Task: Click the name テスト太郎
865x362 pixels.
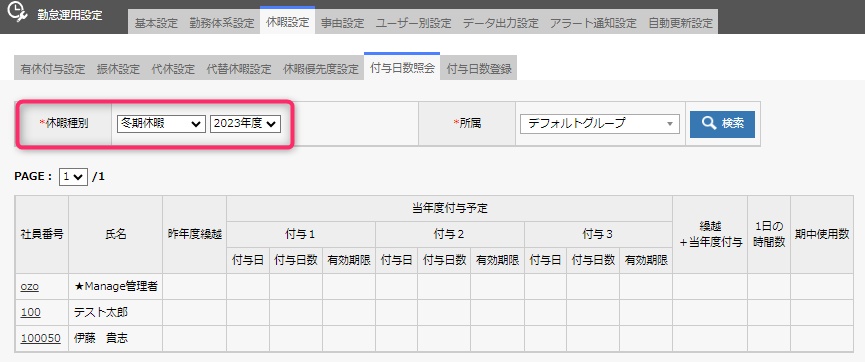Action: tap(100, 312)
